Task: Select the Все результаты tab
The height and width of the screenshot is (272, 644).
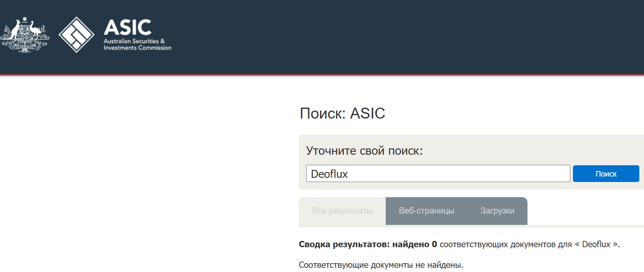Action: pyautogui.click(x=342, y=211)
